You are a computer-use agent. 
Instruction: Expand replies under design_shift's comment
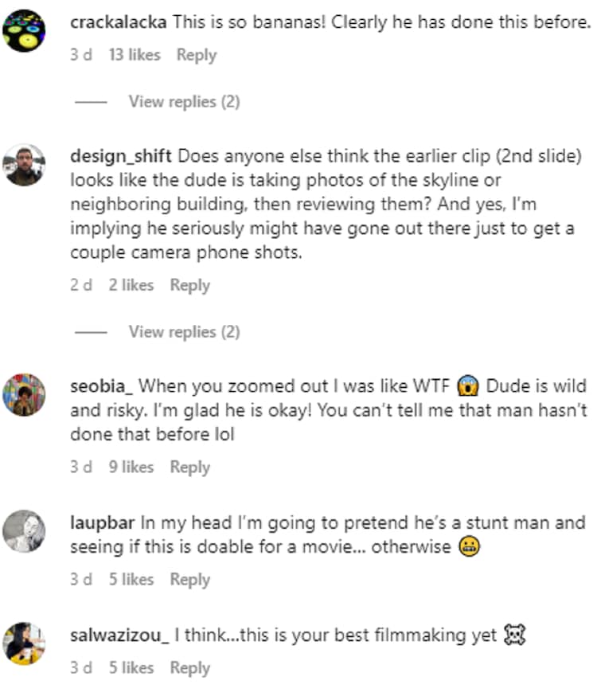tap(184, 331)
